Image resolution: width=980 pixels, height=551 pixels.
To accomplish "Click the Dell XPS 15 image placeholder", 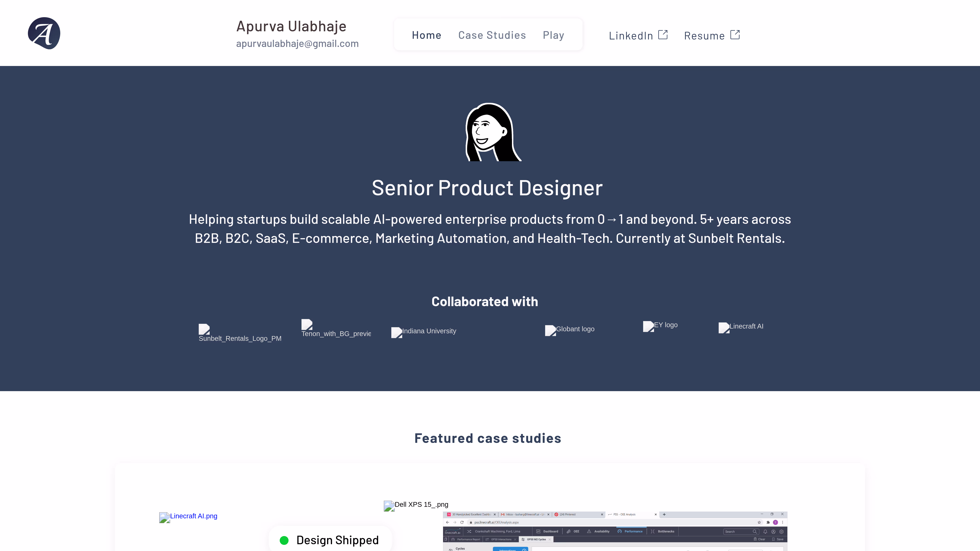I will point(416,506).
